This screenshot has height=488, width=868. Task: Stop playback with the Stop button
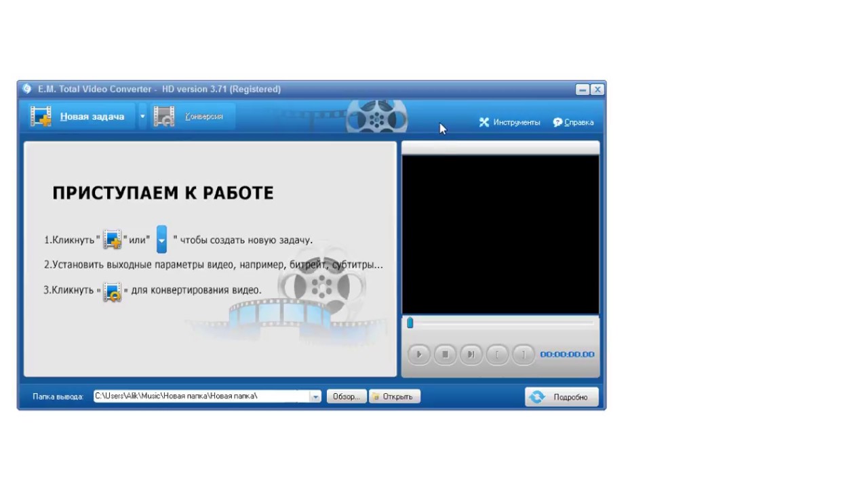coord(445,354)
